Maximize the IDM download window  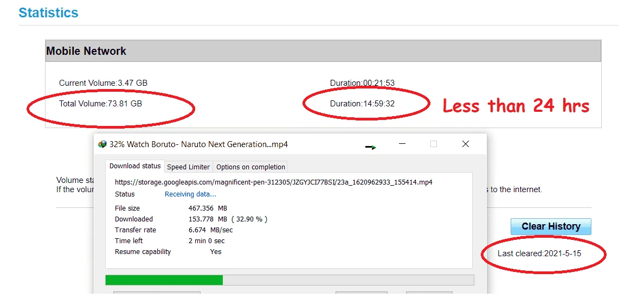(x=434, y=144)
